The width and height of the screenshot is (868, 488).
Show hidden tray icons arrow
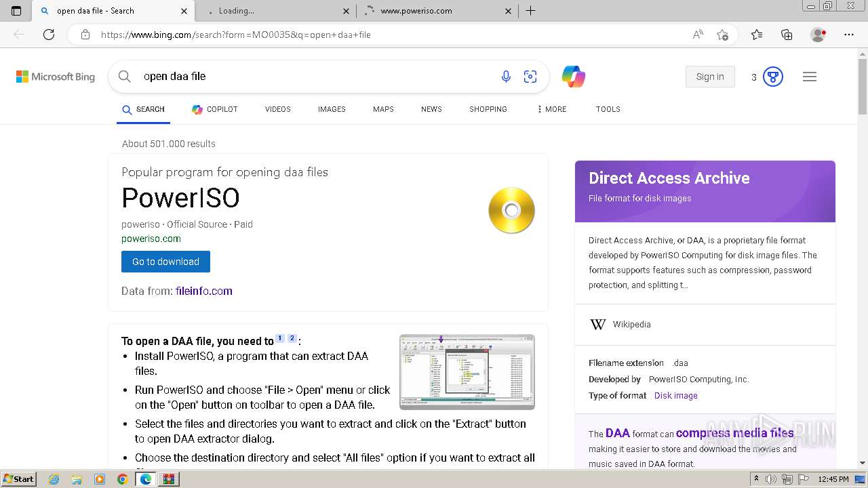tap(756, 479)
